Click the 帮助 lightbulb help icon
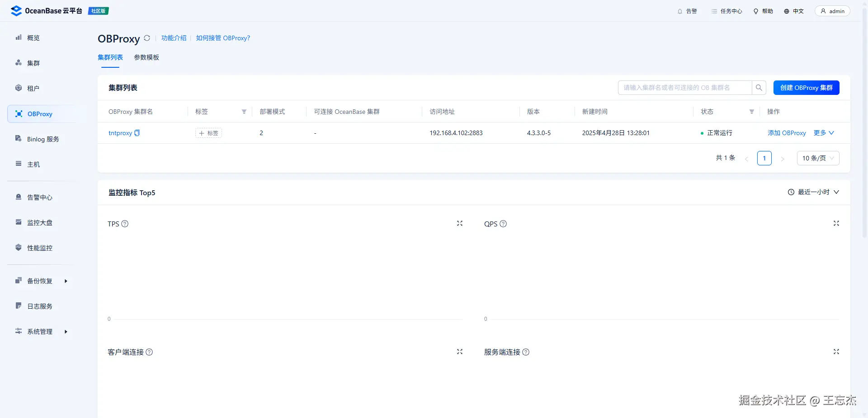 tap(756, 11)
